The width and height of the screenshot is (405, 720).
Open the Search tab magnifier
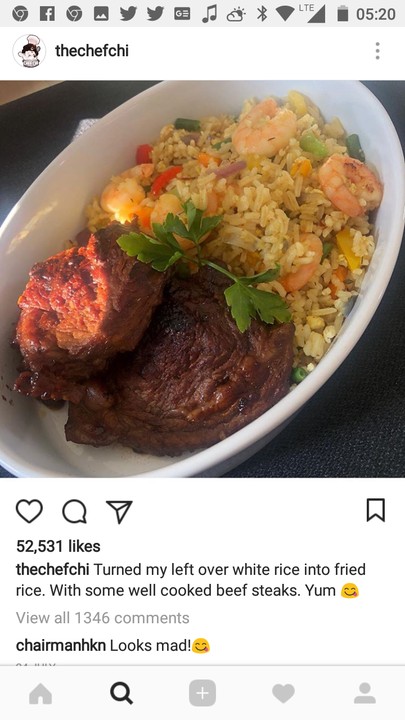tap(122, 693)
